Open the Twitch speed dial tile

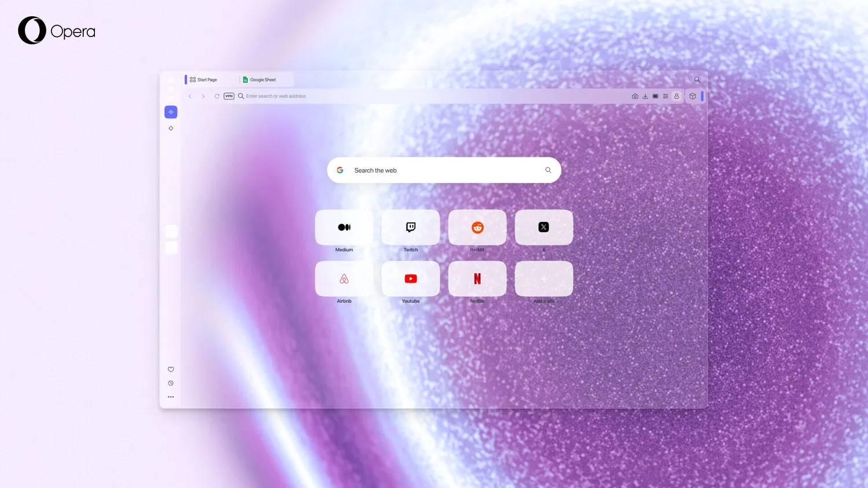(x=411, y=228)
